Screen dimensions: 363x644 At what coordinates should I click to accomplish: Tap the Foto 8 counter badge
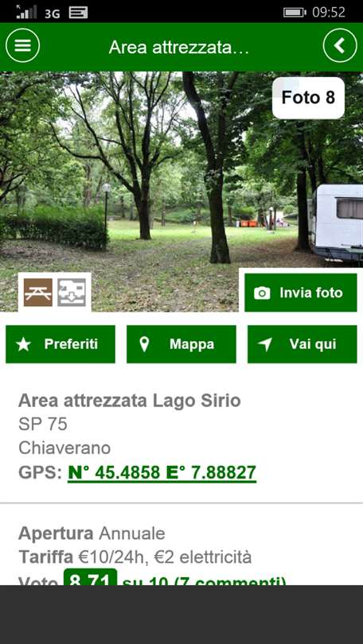[x=308, y=98]
